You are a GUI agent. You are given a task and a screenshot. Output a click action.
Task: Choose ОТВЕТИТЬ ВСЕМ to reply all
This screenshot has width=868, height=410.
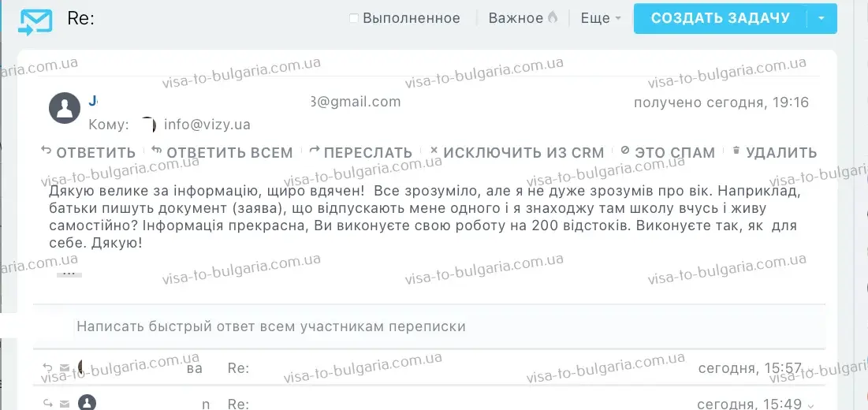coord(222,152)
